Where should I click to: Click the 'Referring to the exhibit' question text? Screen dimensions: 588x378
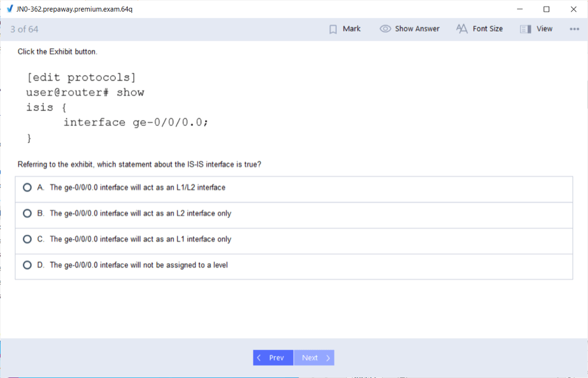[139, 164]
